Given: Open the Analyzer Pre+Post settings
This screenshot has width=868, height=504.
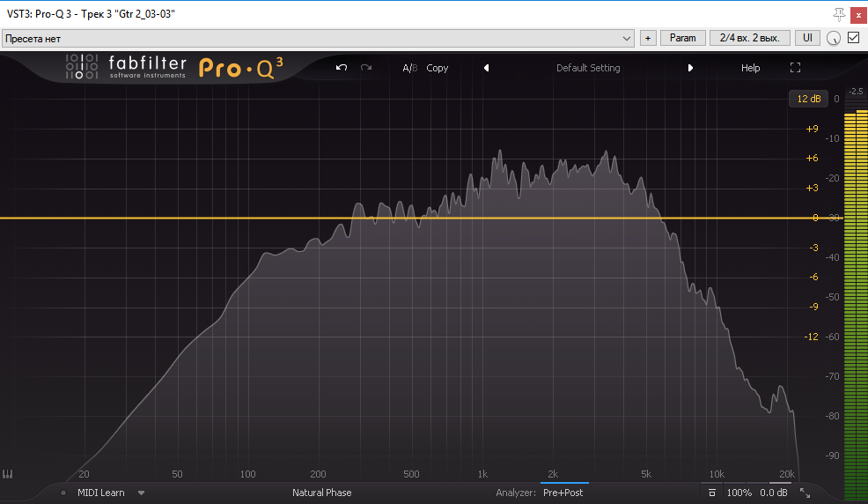Looking at the screenshot, I should tap(563, 493).
